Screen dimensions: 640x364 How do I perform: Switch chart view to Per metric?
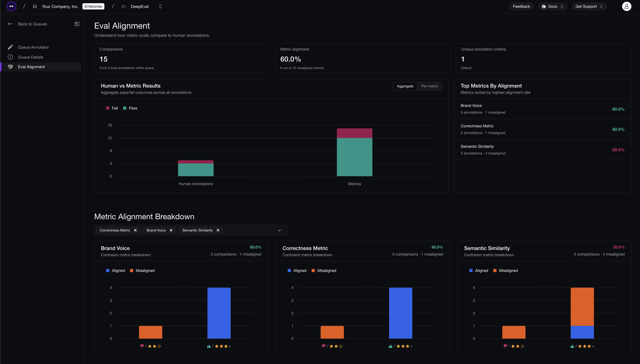click(430, 86)
